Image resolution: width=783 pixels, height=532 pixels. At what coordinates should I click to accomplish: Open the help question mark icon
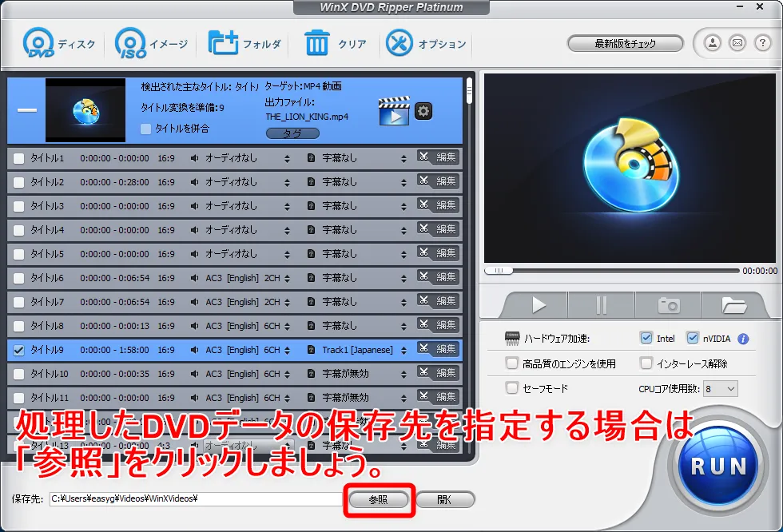click(762, 43)
